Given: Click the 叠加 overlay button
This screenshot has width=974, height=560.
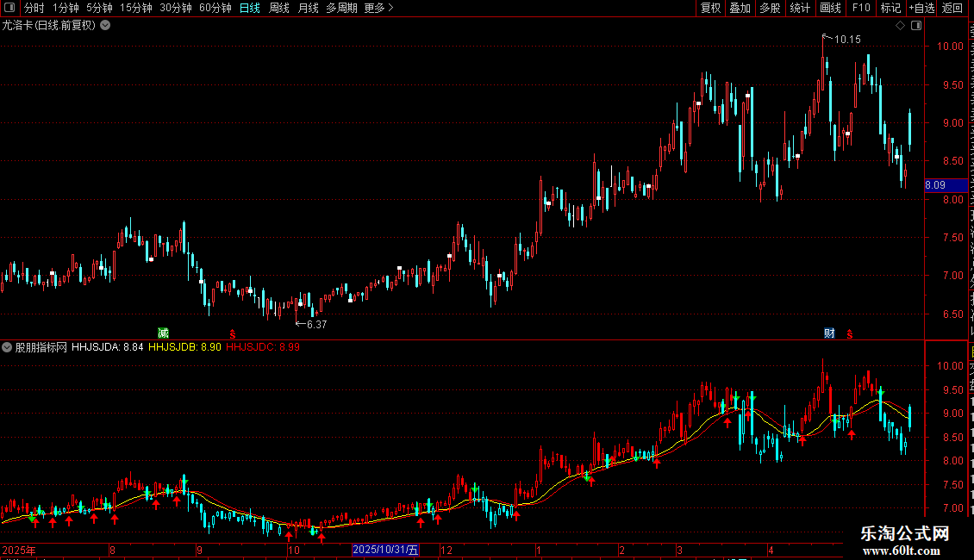Looking at the screenshot, I should point(740,8).
